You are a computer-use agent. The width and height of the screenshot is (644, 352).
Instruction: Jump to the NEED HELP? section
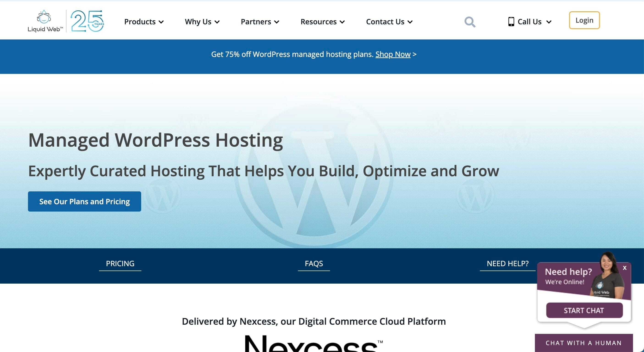(507, 264)
